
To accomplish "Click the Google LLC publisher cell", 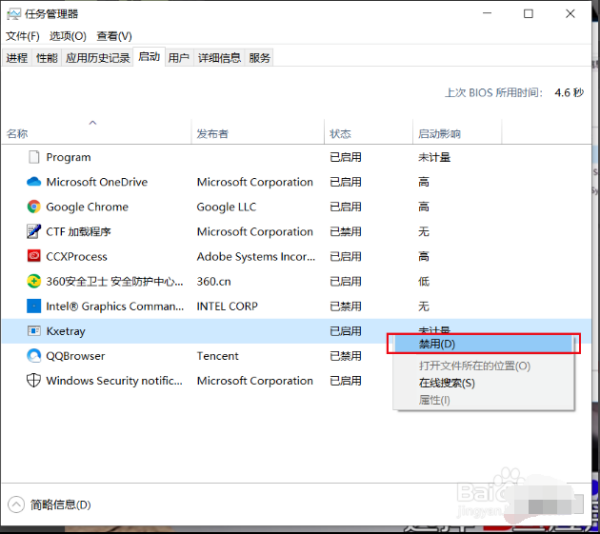I will 226,207.
